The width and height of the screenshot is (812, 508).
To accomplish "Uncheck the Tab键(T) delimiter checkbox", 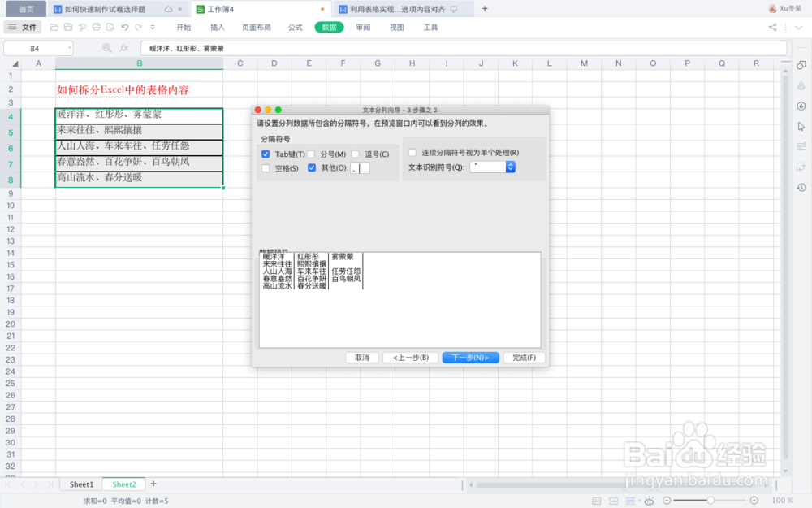I will [x=266, y=153].
